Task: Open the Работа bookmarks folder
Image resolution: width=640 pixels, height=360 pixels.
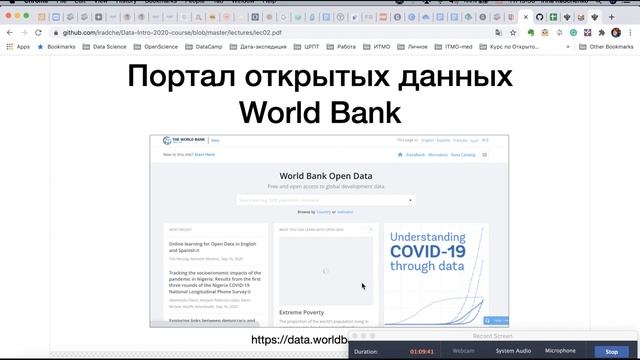Action: coord(341,47)
